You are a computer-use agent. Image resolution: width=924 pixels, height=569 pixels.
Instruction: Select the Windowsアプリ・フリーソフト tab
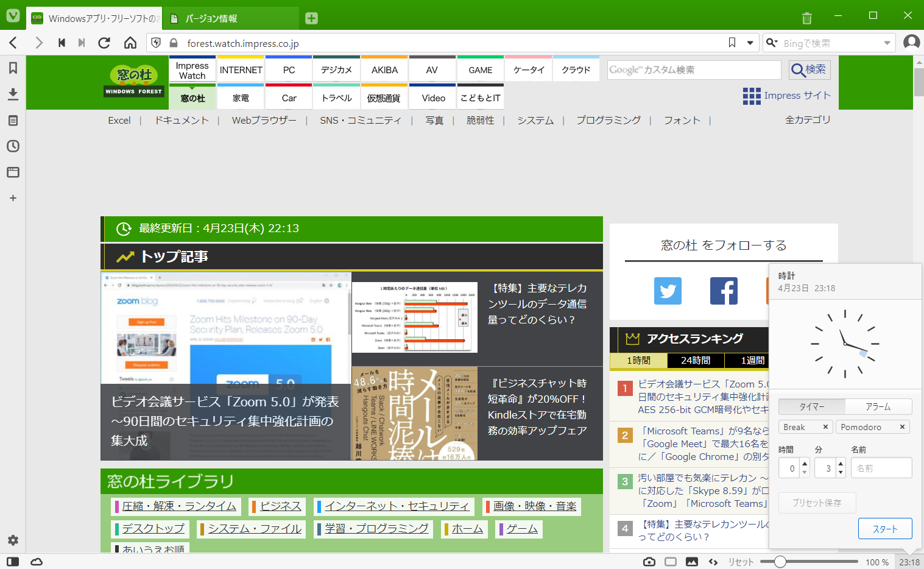pos(96,18)
